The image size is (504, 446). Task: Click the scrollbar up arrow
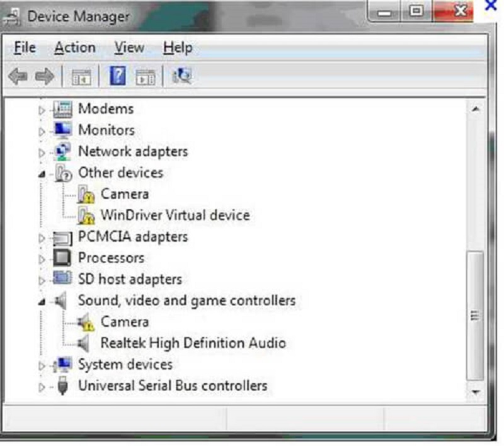[476, 110]
